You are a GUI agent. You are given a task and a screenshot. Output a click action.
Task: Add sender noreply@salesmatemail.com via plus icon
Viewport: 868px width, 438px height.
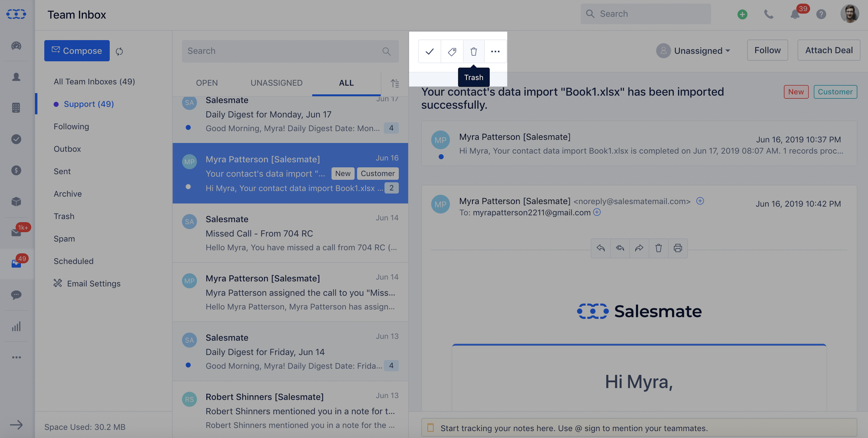click(700, 201)
